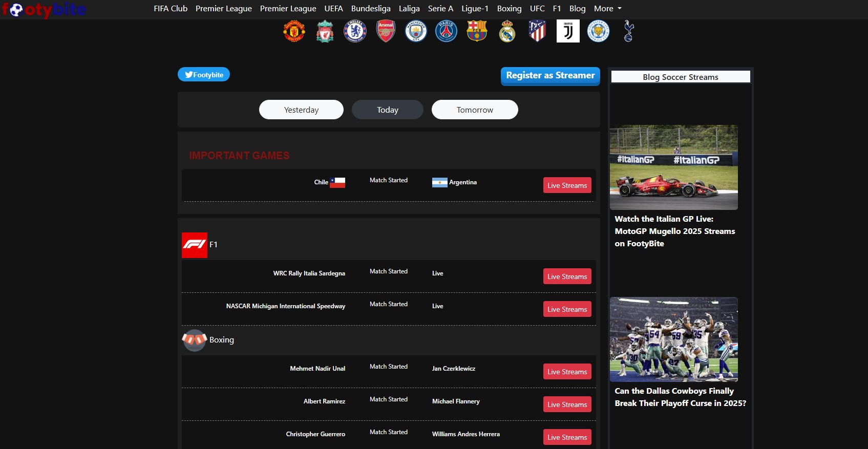Click the Boxing gloves category icon
868x449 pixels.
(195, 340)
